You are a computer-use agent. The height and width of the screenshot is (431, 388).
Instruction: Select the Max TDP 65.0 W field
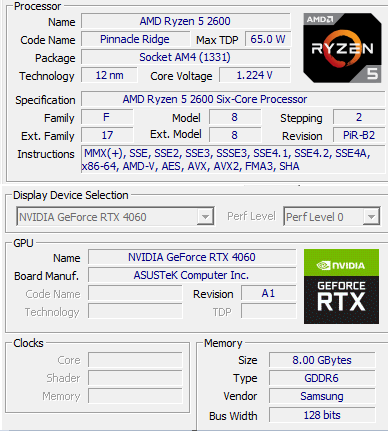click(x=268, y=39)
